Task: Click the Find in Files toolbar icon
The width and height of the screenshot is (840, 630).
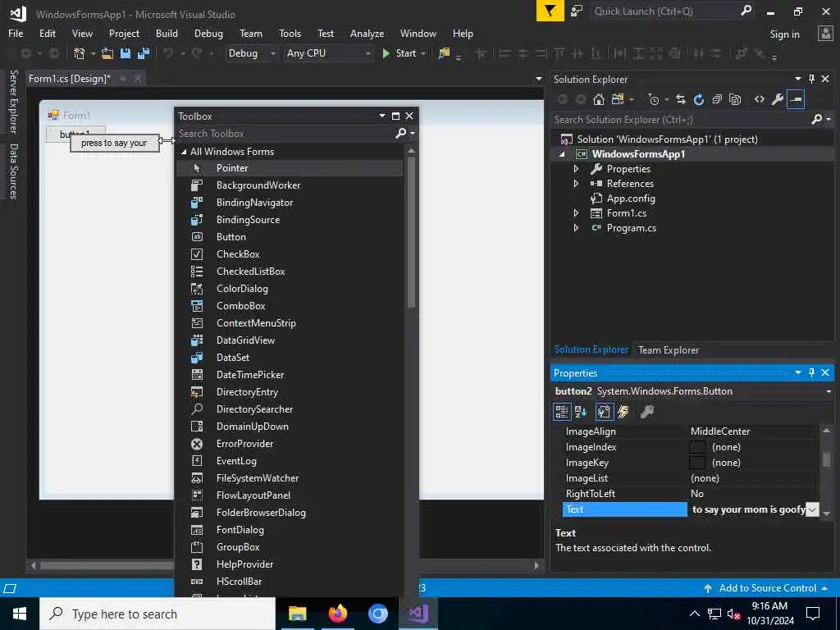Action: [444, 53]
